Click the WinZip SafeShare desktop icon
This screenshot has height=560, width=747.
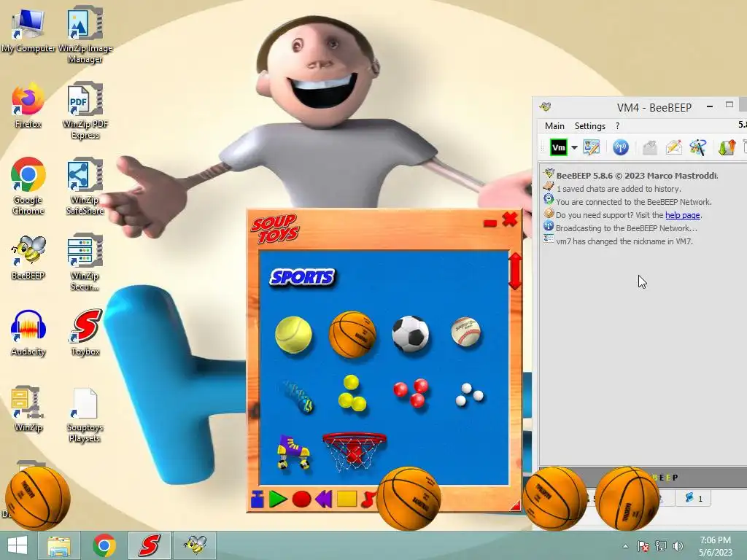click(x=85, y=186)
